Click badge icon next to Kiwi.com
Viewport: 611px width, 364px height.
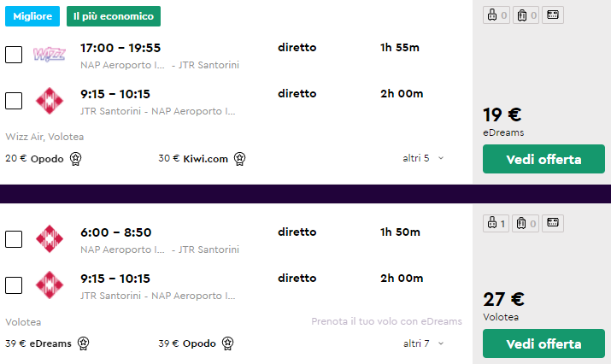tap(239, 158)
